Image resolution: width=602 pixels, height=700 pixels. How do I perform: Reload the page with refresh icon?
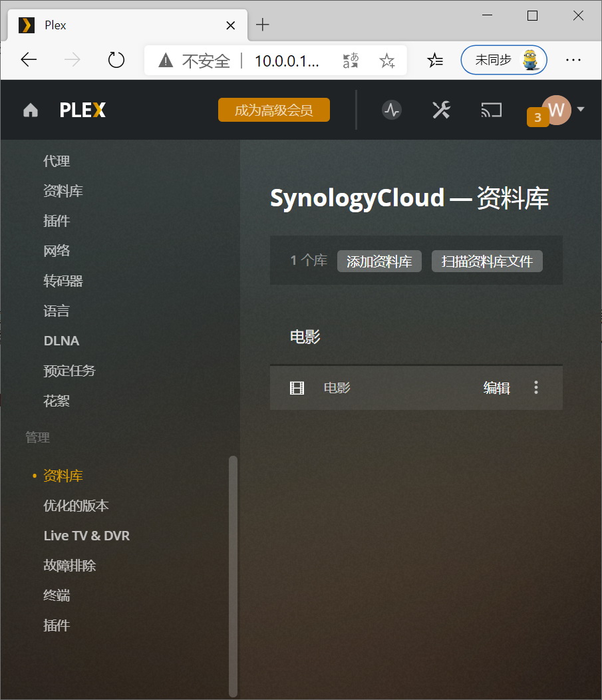point(116,60)
